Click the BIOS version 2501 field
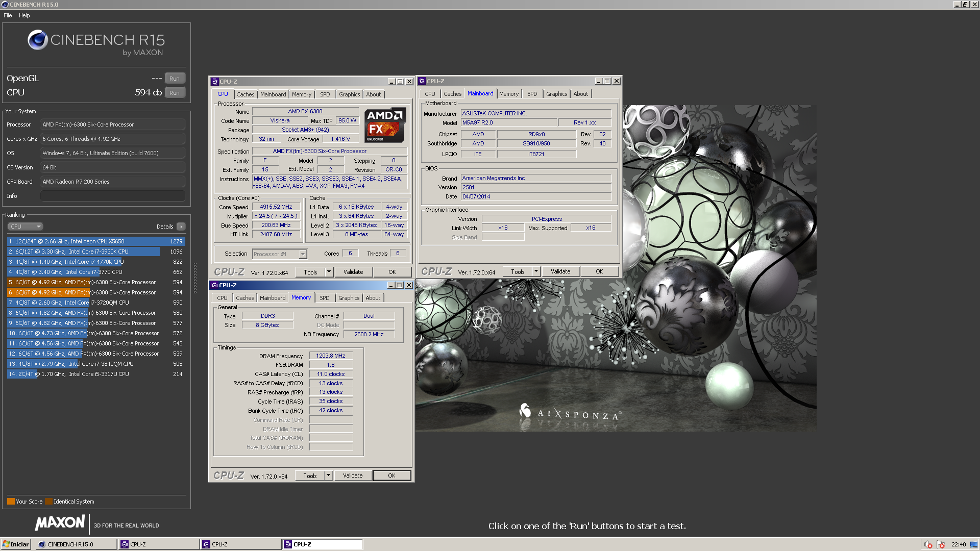The image size is (980, 551). [x=536, y=188]
